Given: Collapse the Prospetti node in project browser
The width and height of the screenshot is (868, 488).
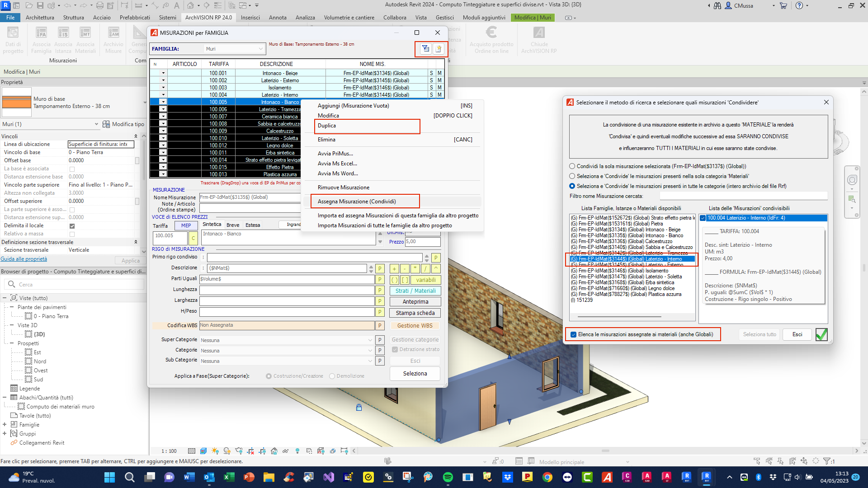Looking at the screenshot, I should click(x=12, y=343).
